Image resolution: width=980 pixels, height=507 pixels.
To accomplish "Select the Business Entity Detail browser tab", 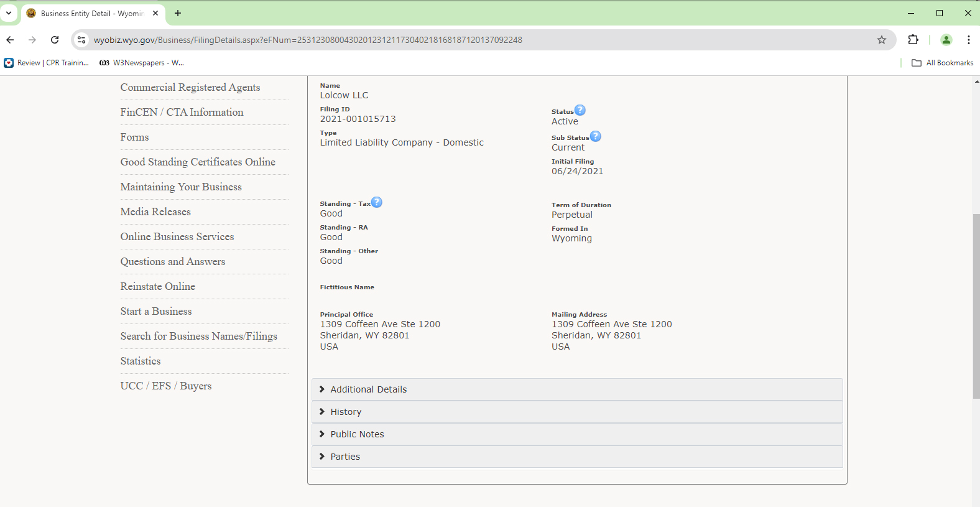I will pyautogui.click(x=92, y=13).
